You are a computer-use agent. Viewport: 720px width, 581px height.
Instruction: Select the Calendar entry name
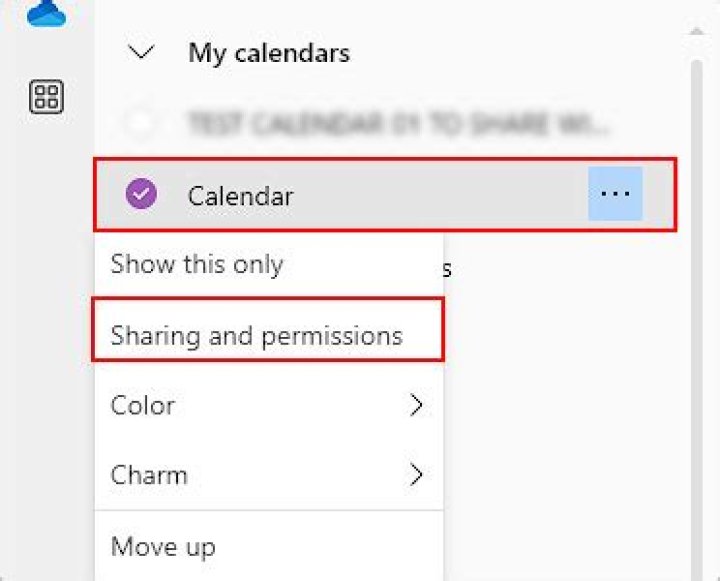coord(240,195)
